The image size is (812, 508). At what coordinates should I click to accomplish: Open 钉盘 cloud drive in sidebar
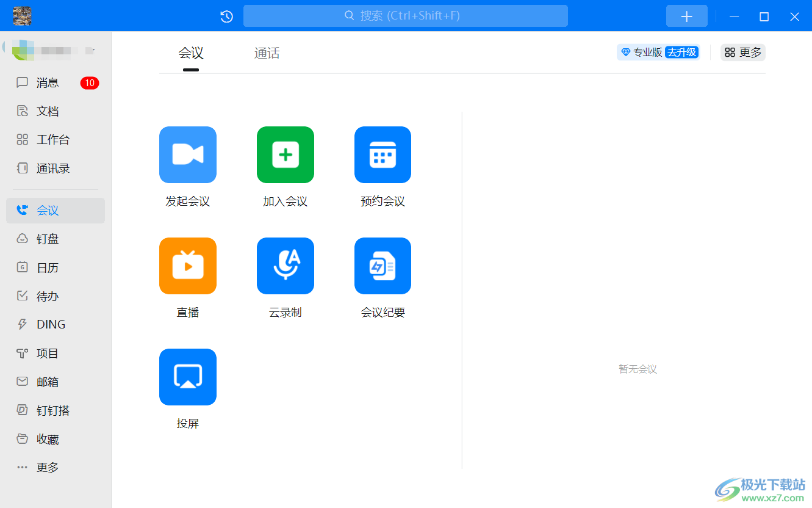[x=56, y=239]
